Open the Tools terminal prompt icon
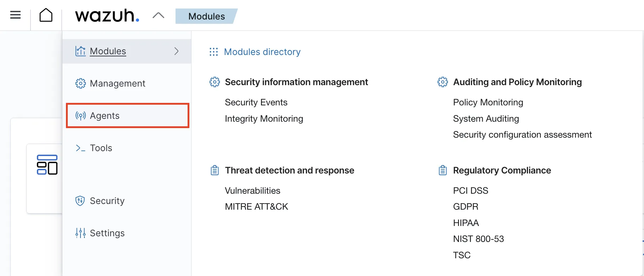The image size is (644, 276). pyautogui.click(x=80, y=148)
